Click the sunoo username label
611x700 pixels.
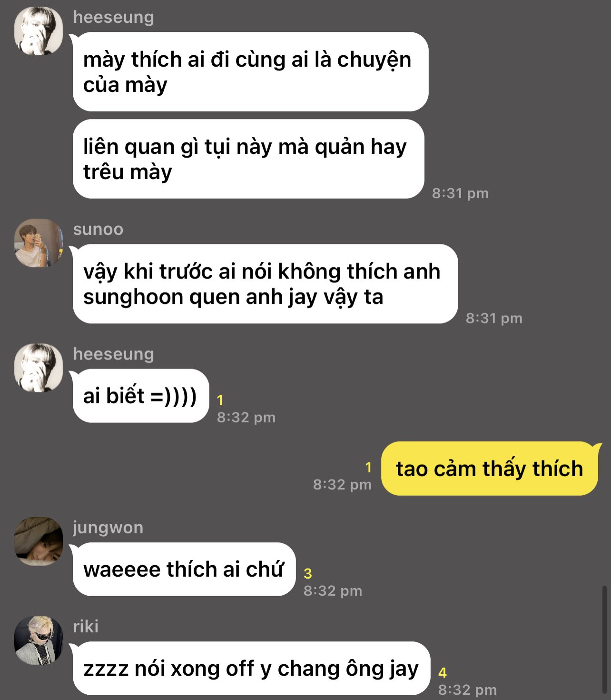pos(98,229)
